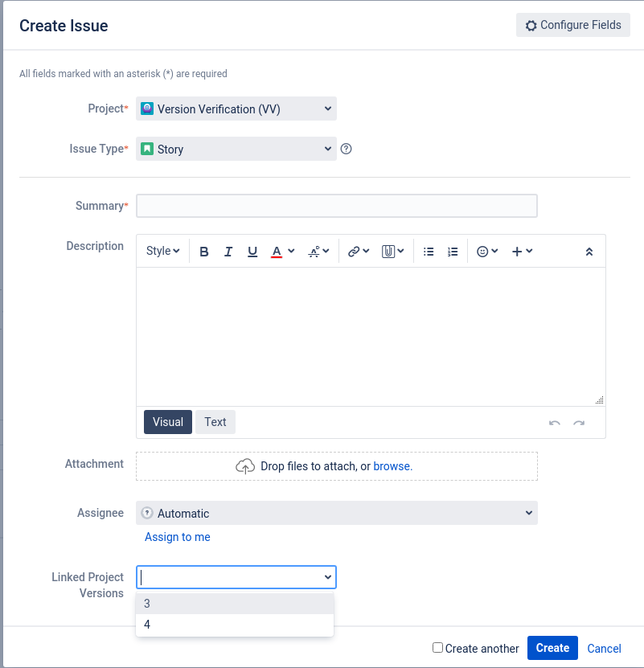644x668 pixels.
Task: Insert a numbered list
Action: coord(453,252)
